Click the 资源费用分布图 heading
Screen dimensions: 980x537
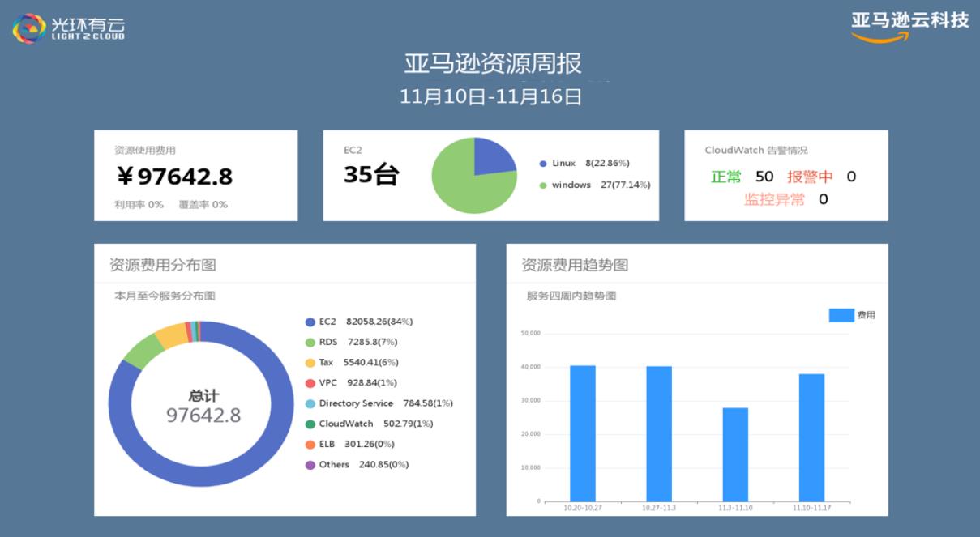coord(163,265)
